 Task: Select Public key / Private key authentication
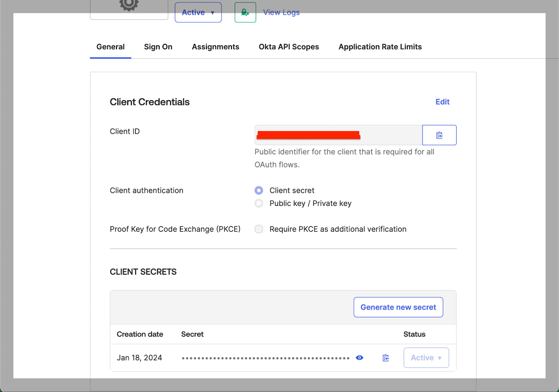point(259,203)
